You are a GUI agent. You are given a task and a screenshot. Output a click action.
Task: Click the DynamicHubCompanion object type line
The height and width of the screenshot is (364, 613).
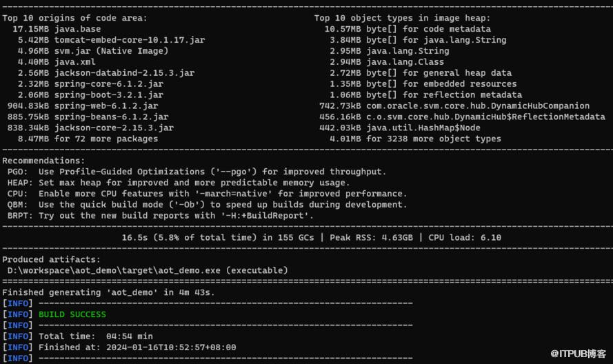(x=454, y=105)
